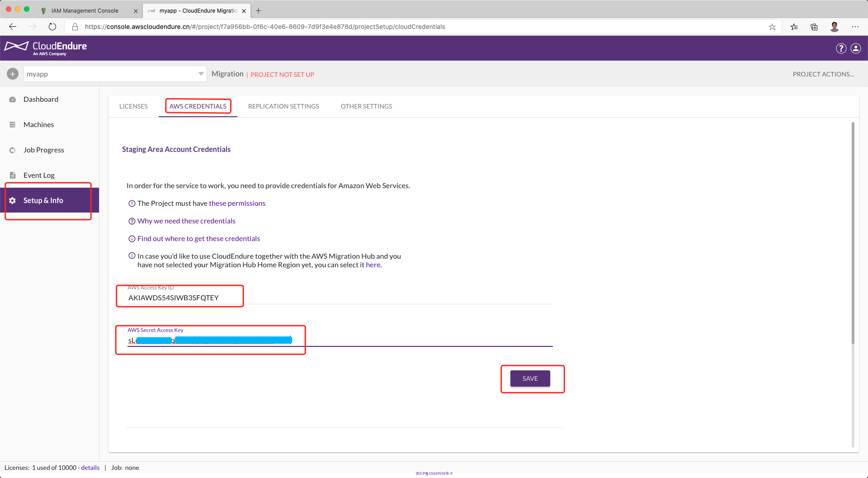Click the add new project plus icon

(13, 74)
